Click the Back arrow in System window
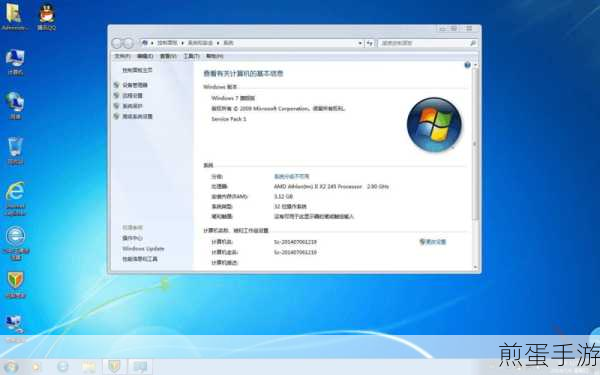Screen dimensions: 600x375 tap(117, 43)
